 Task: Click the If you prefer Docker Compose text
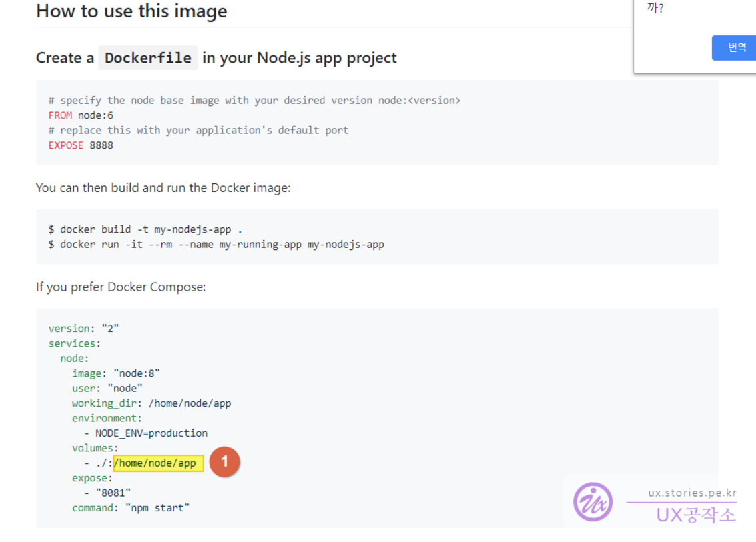pos(121,287)
